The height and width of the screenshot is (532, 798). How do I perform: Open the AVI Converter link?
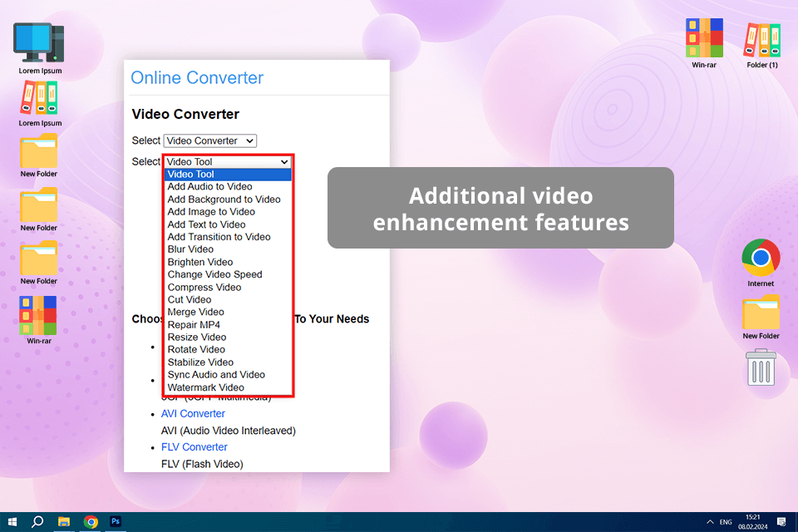coord(193,414)
